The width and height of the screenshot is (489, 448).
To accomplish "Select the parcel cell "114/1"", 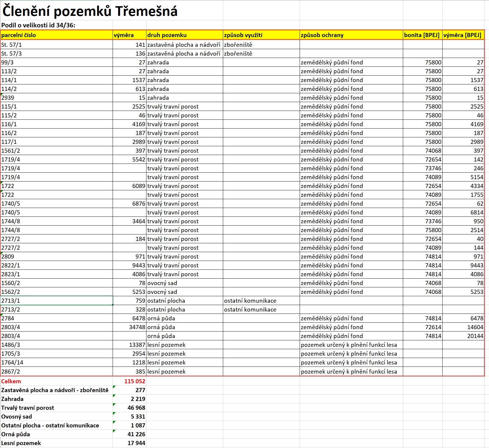I will pyautogui.click(x=57, y=80).
